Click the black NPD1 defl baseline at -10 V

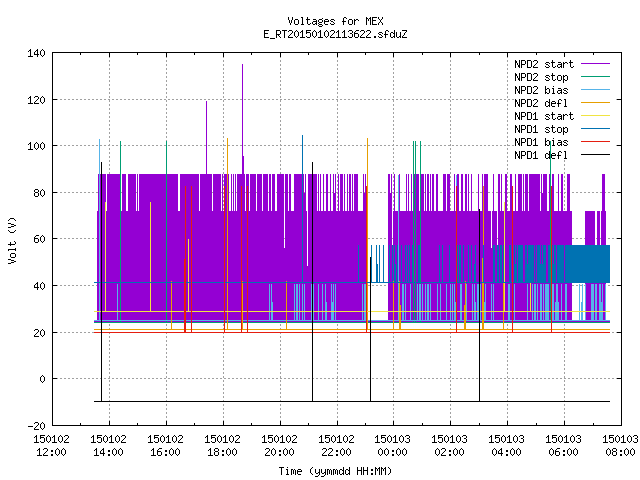(x=352, y=402)
